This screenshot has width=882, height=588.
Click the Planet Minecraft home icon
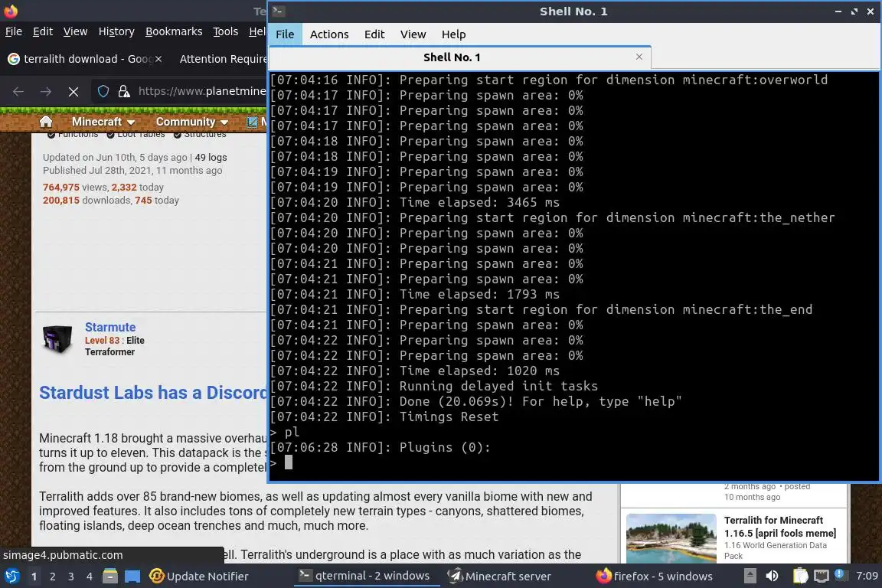tap(46, 122)
